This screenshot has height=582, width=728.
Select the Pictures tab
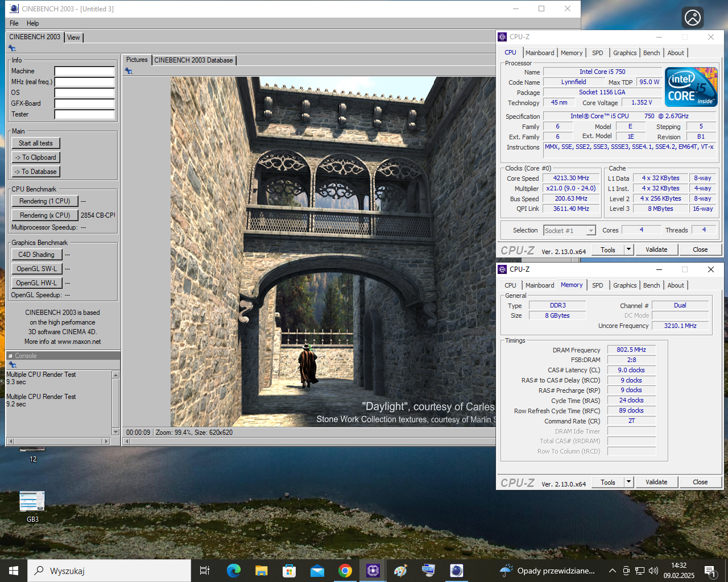click(136, 60)
